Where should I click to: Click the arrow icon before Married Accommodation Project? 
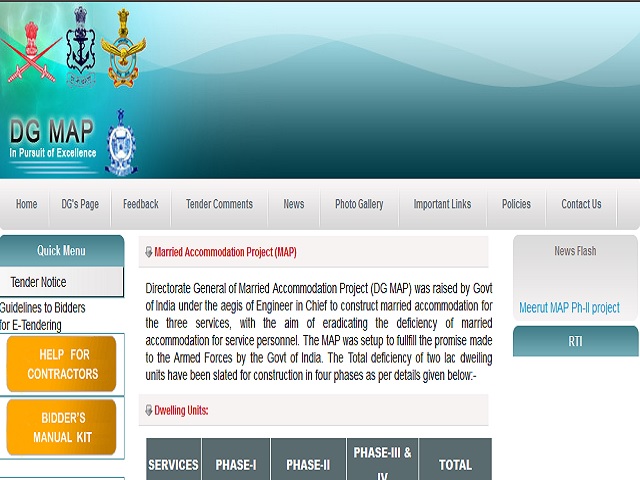pyautogui.click(x=149, y=252)
